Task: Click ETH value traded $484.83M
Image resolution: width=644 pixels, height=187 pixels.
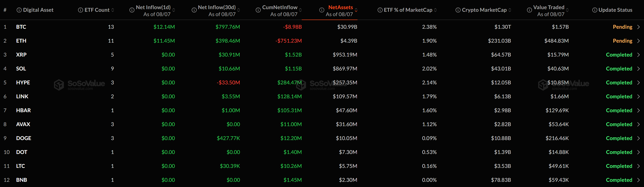Action: coord(556,41)
